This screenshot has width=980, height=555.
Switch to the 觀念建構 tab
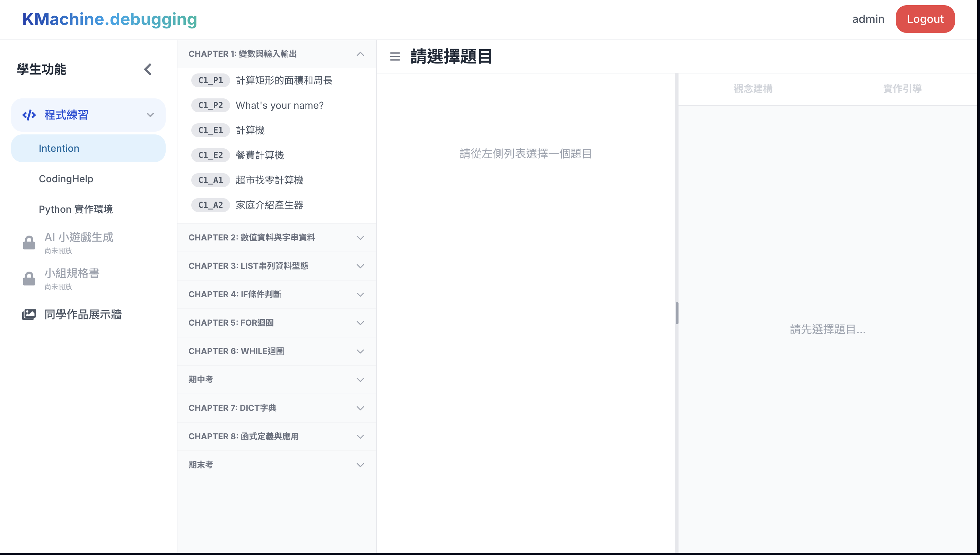(x=753, y=89)
